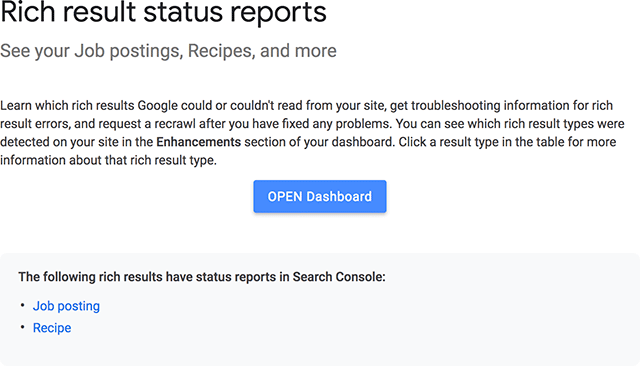The width and height of the screenshot is (640, 366).
Task: Click the bold word Enhancements in paragraph
Action: [x=198, y=142]
